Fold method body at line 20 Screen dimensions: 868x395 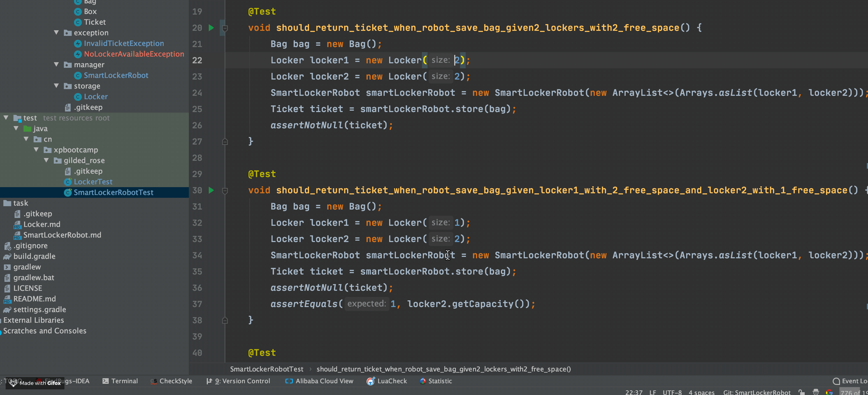coord(225,28)
